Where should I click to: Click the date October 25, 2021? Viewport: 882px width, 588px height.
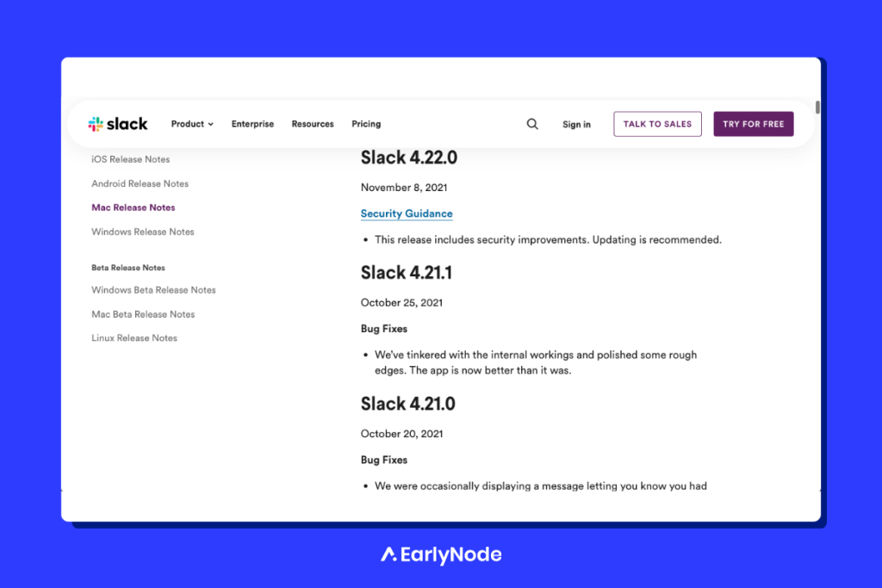[401, 303]
